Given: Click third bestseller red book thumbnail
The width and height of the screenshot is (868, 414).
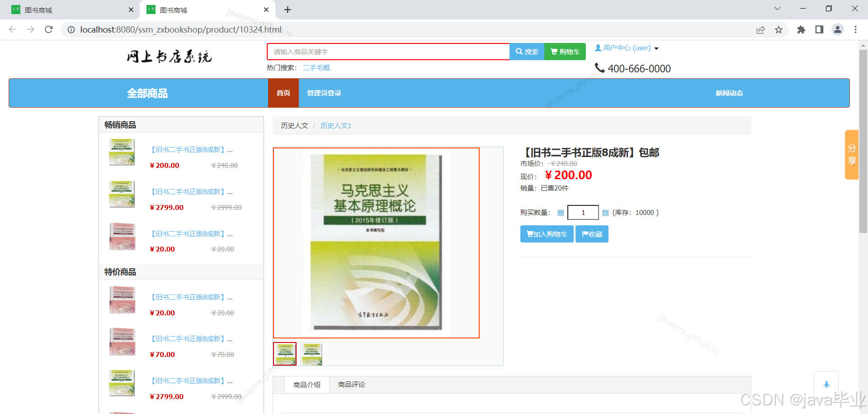Looking at the screenshot, I should [122, 236].
